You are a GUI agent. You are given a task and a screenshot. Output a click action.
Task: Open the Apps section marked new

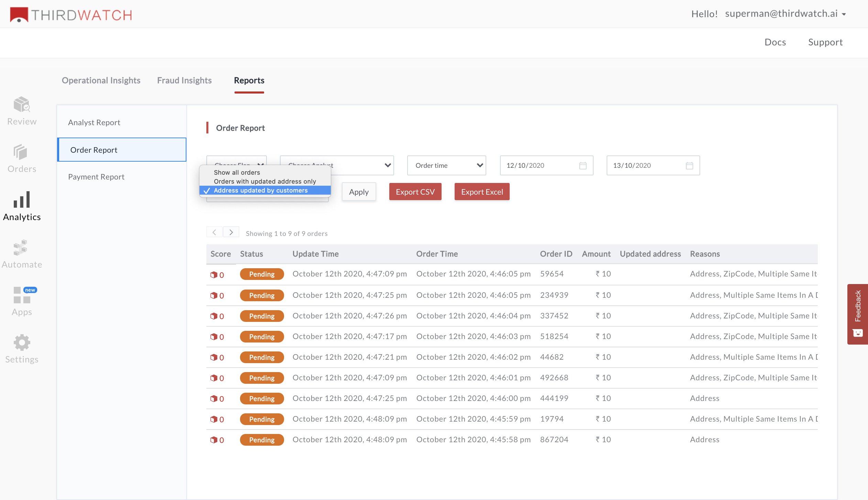click(x=22, y=301)
